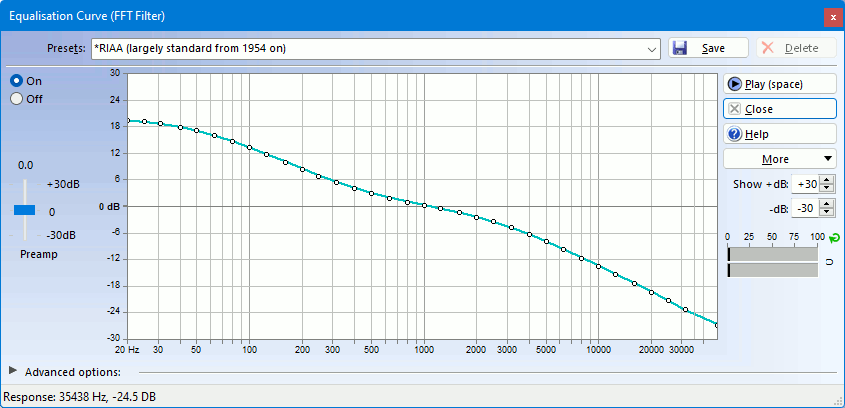Open the Presets dropdown list
Screen dimensions: 845x408
[652, 49]
